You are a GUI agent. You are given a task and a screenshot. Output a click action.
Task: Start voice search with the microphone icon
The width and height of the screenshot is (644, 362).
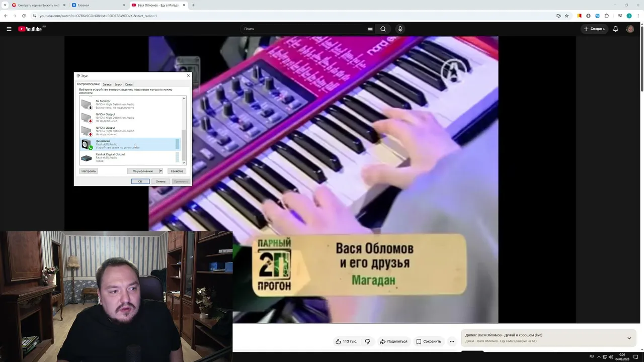click(400, 29)
